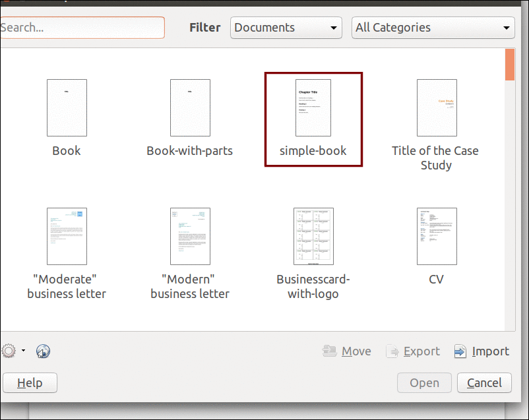
Task: Click the Help button
Action: [x=30, y=382]
